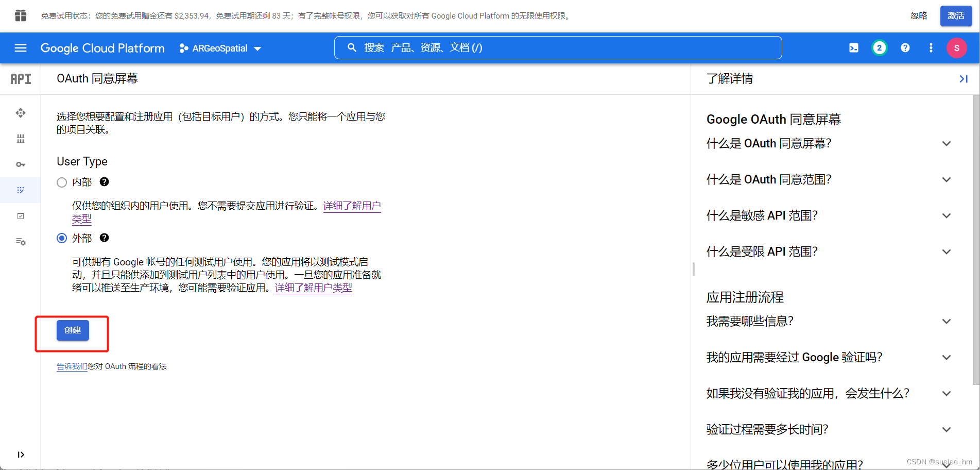The height and width of the screenshot is (470, 980).
Task: Open the hamburger navigation menu
Action: pos(21,48)
